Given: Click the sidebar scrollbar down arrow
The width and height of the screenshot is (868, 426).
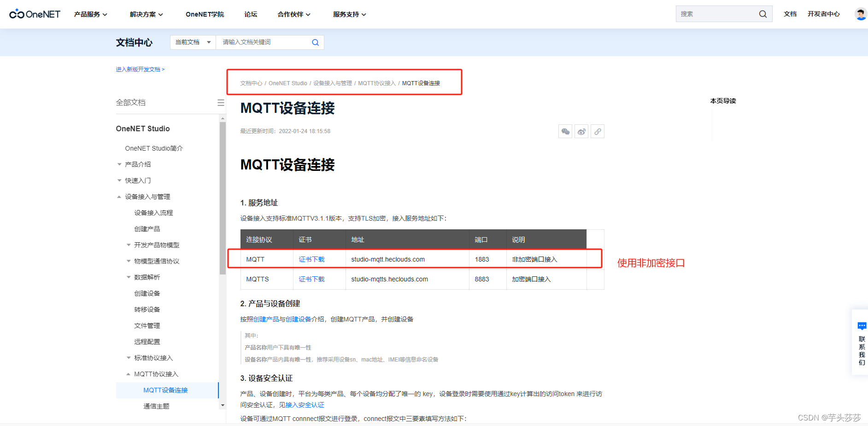Looking at the screenshot, I should point(223,406).
